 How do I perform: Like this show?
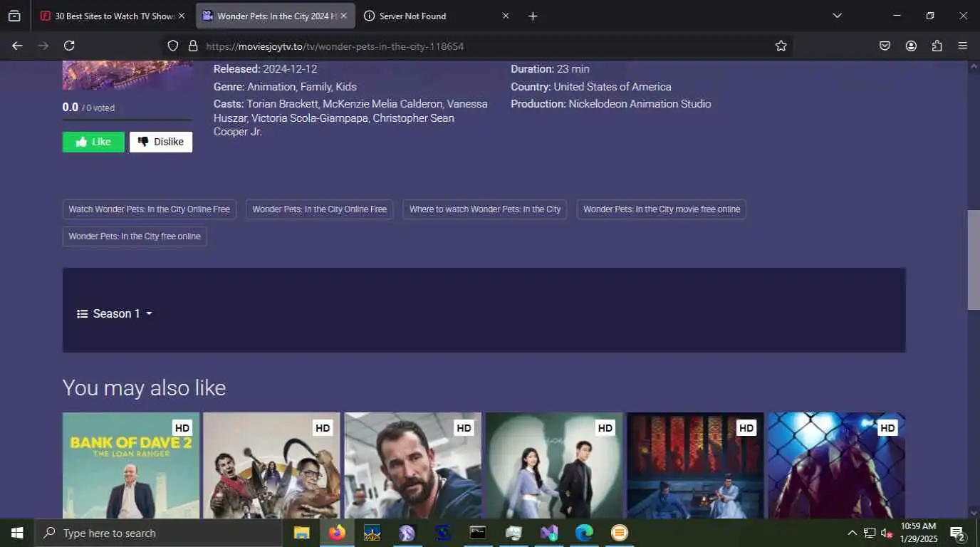click(x=93, y=142)
